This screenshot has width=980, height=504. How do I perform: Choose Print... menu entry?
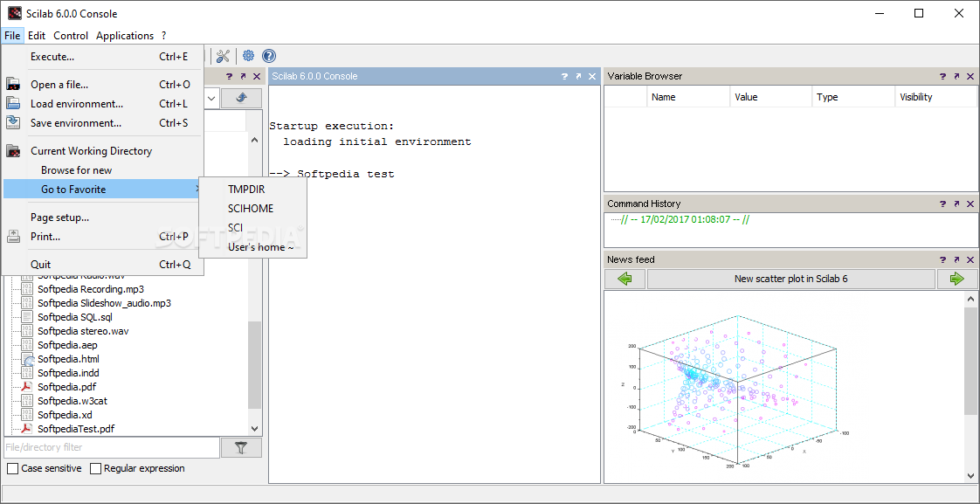pyautogui.click(x=102, y=237)
